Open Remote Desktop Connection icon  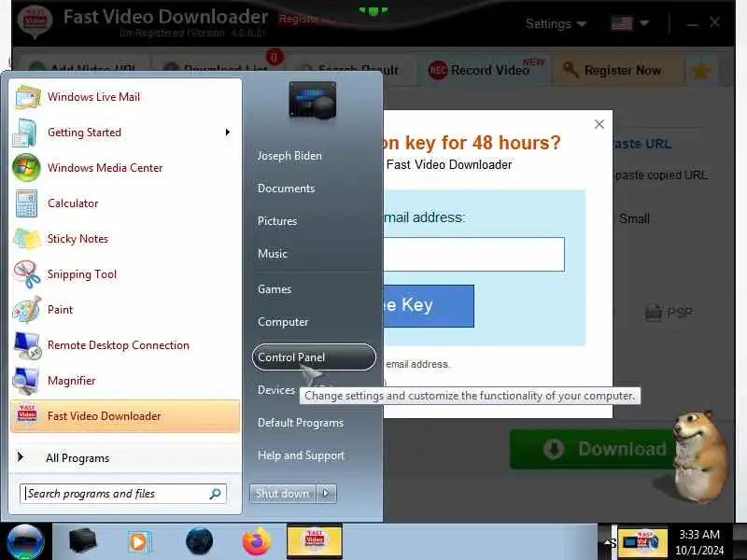pyautogui.click(x=27, y=345)
